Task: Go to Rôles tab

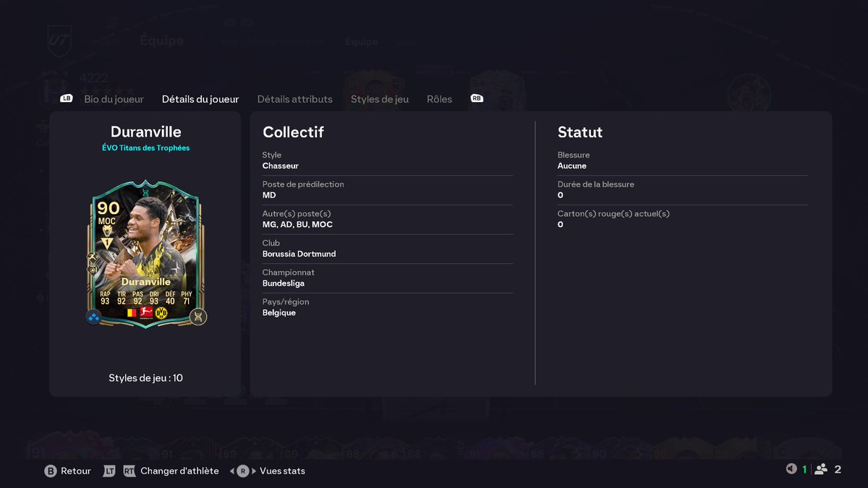Action: point(439,99)
